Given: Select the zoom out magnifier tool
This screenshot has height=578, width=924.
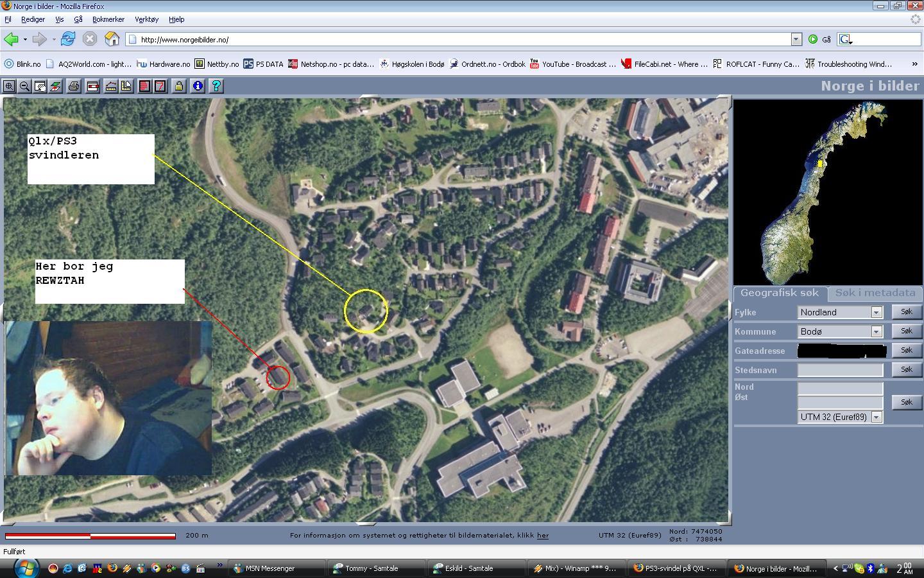Looking at the screenshot, I should [x=24, y=86].
